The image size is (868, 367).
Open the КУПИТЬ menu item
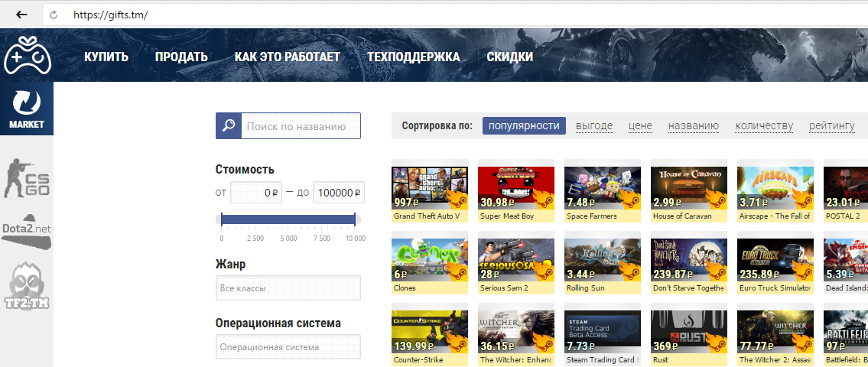106,57
